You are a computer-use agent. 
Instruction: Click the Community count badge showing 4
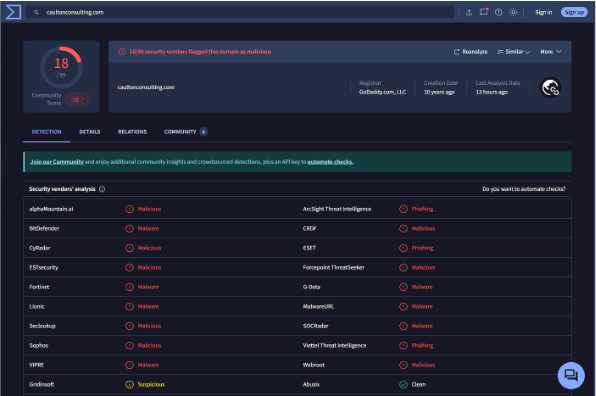[203, 132]
